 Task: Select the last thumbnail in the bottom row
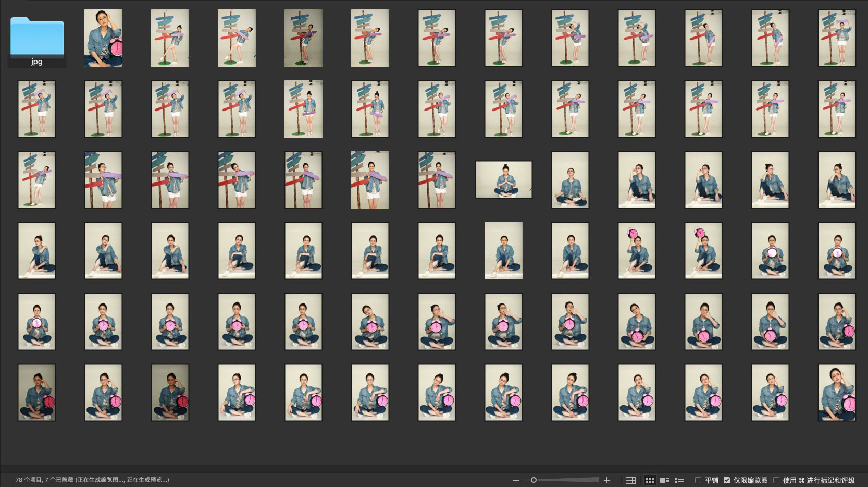pyautogui.click(x=837, y=393)
